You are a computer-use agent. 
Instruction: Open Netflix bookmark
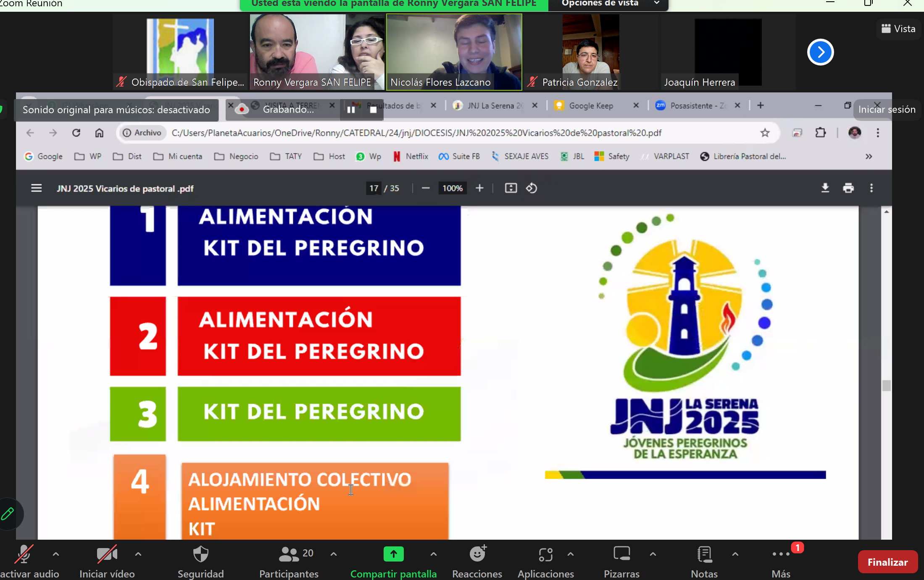point(410,156)
